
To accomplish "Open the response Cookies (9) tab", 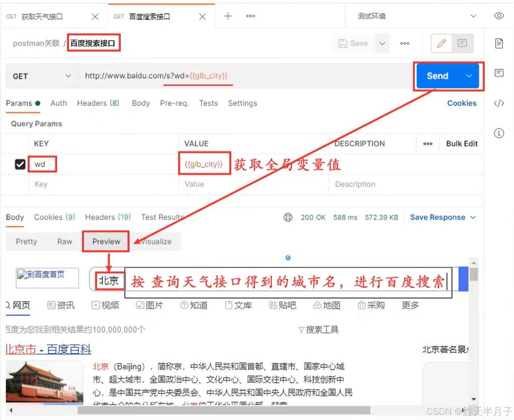I will (54, 217).
